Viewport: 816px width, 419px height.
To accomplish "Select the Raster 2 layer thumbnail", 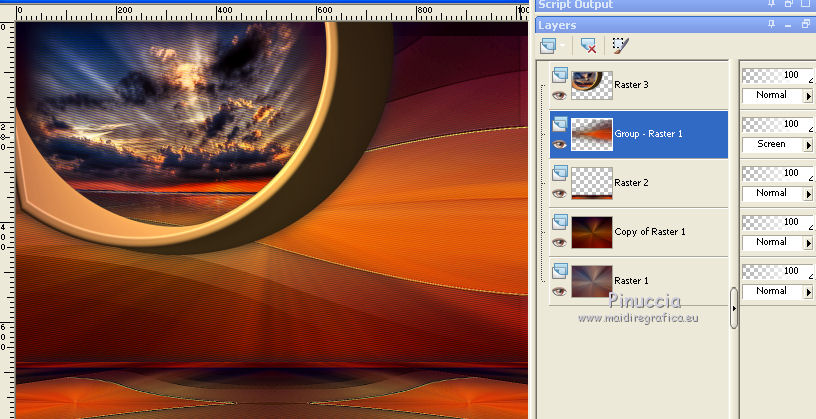I will coord(592,183).
